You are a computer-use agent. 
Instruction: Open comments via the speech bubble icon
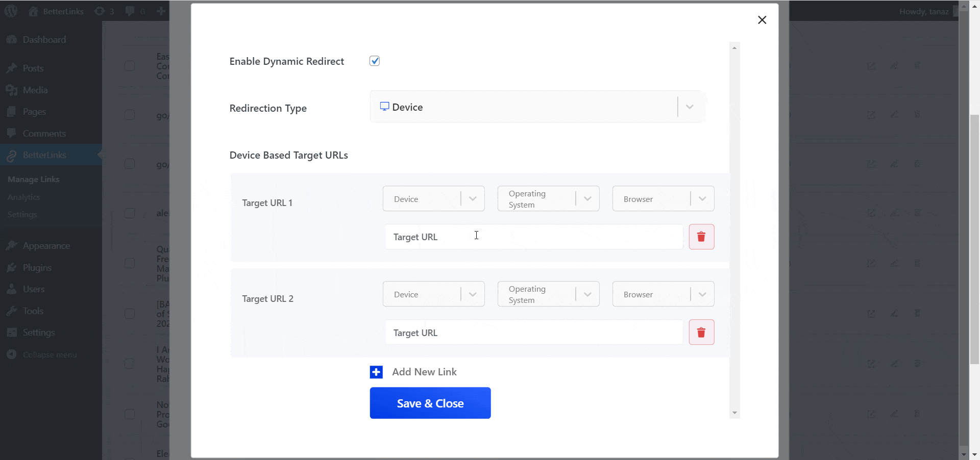pyautogui.click(x=131, y=11)
